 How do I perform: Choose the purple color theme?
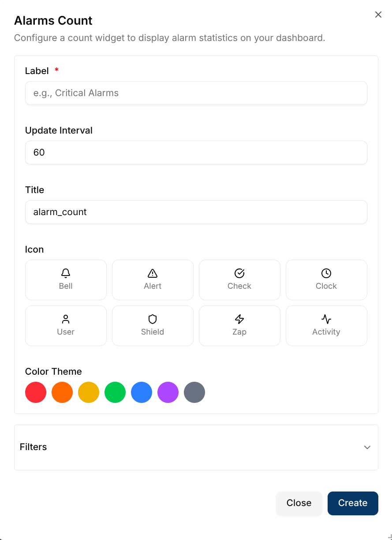pos(168,392)
